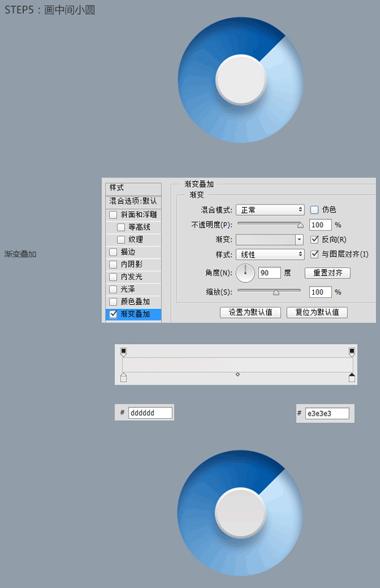
Task: Select the 斜面和浮雕 style entry
Action: tap(138, 215)
